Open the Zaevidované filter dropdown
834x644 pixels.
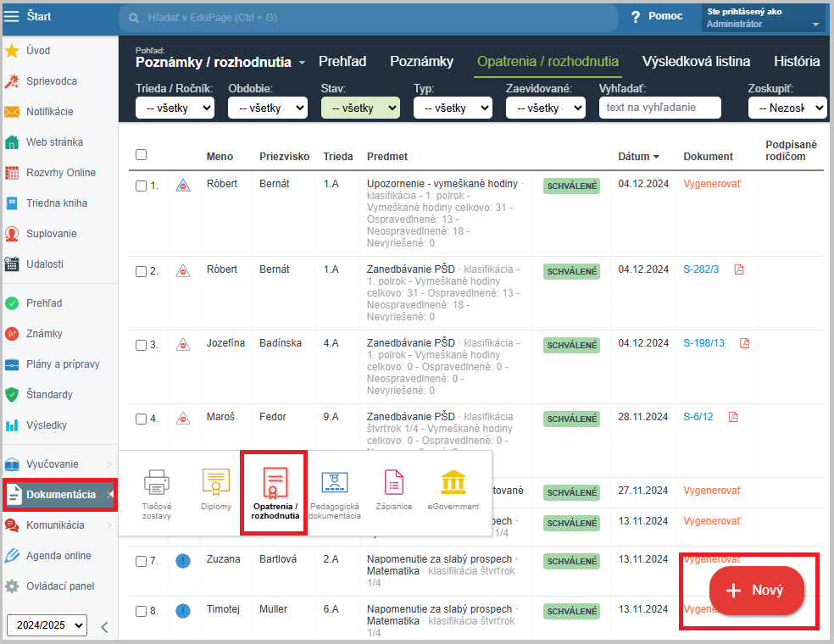click(x=546, y=108)
